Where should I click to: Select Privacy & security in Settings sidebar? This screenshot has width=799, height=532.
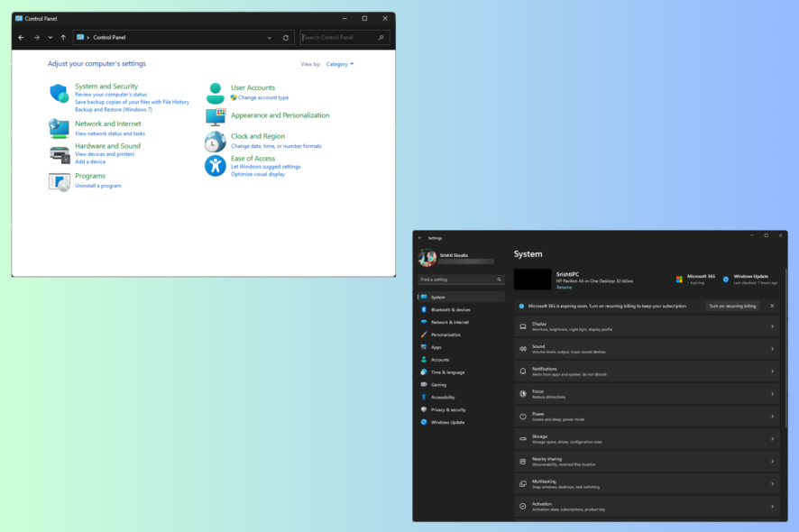click(461, 409)
